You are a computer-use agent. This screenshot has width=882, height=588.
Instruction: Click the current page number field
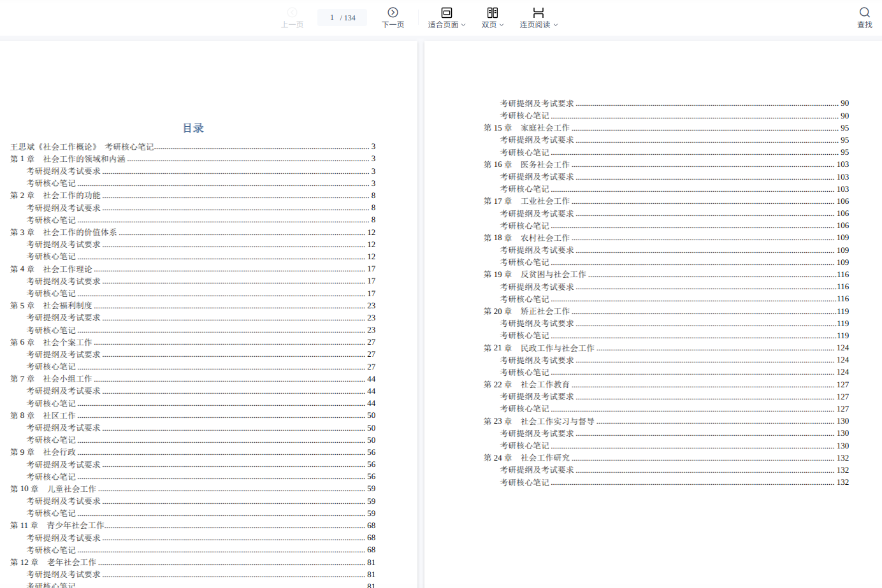coord(332,18)
